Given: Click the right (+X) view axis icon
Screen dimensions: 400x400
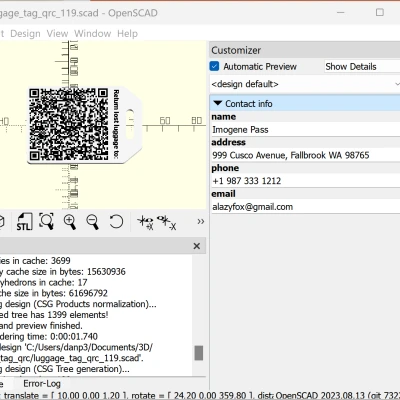Looking at the screenshot, I should [x=146, y=222].
